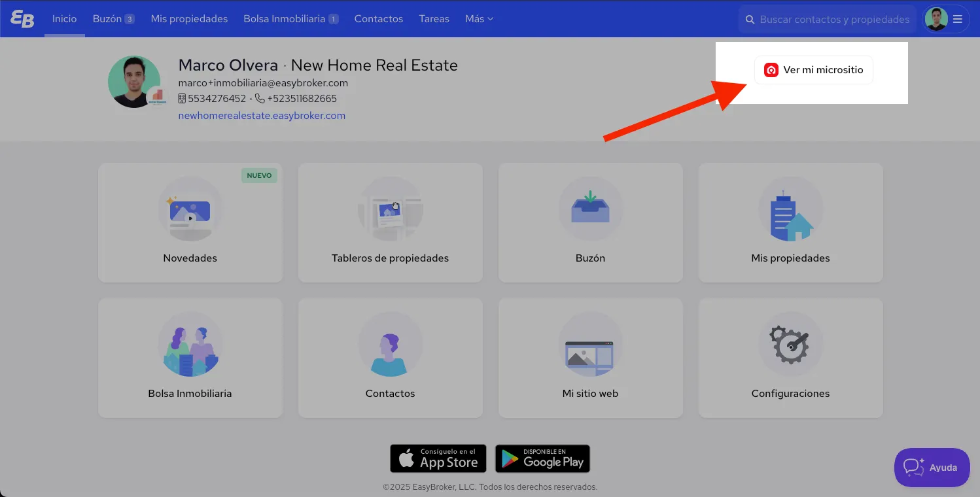980x497 pixels.
Task: Click the magnifier search icon
Action: [x=750, y=20]
